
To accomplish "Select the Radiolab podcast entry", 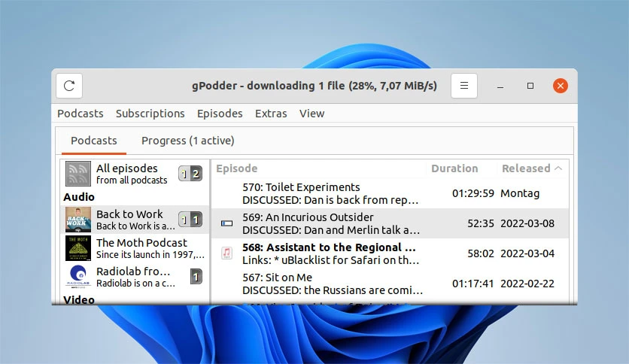I will 135,277.
